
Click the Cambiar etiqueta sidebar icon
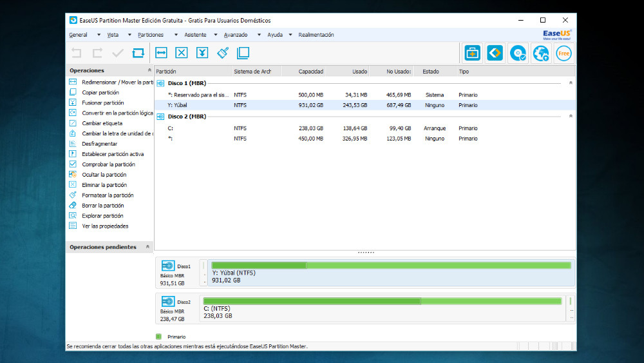click(73, 123)
